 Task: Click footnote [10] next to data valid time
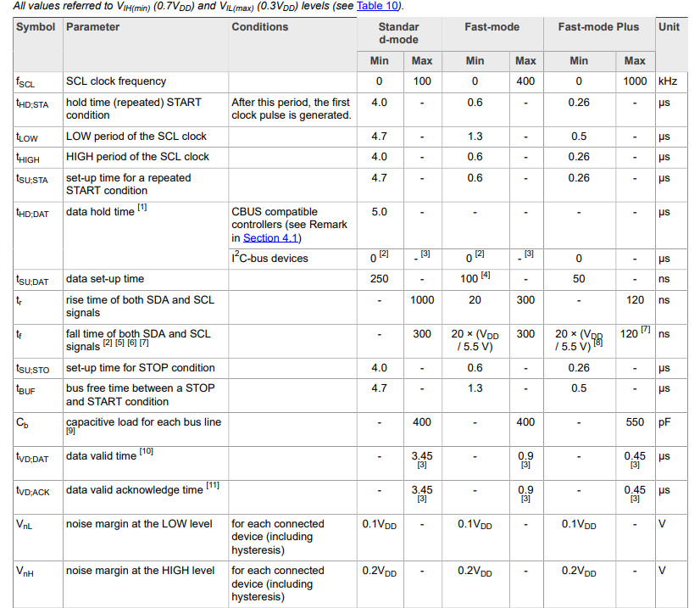click(x=147, y=452)
